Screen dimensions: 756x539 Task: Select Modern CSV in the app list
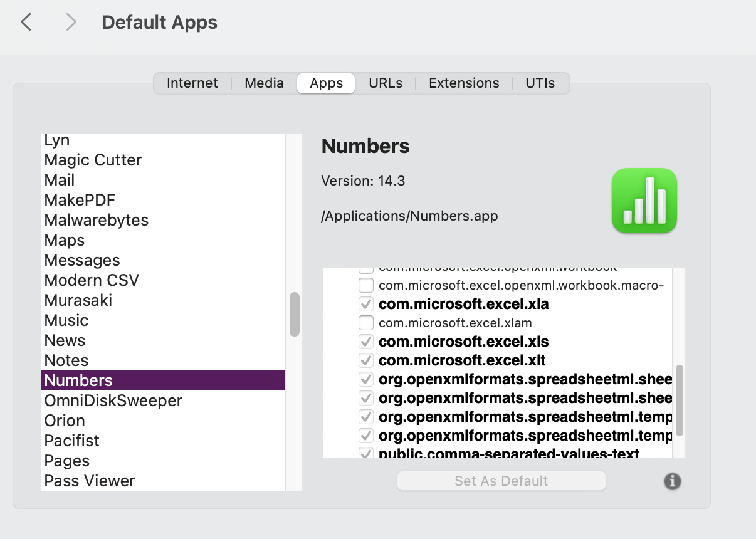[163, 280]
